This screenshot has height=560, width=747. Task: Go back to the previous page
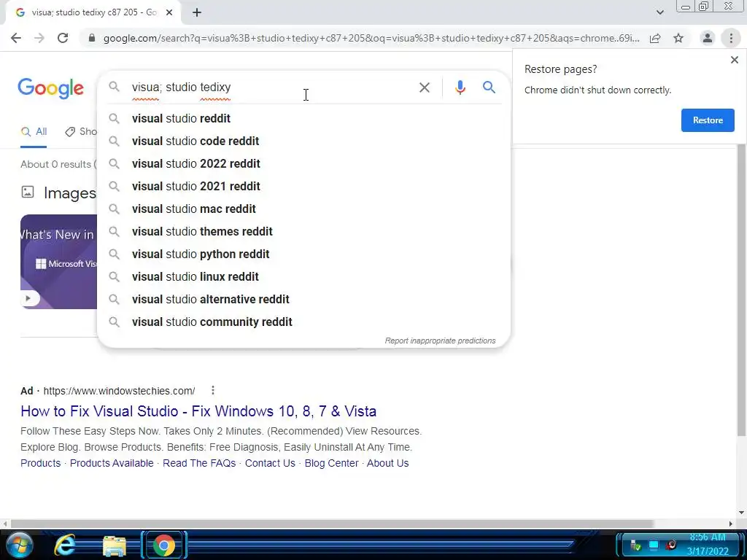[x=16, y=38]
